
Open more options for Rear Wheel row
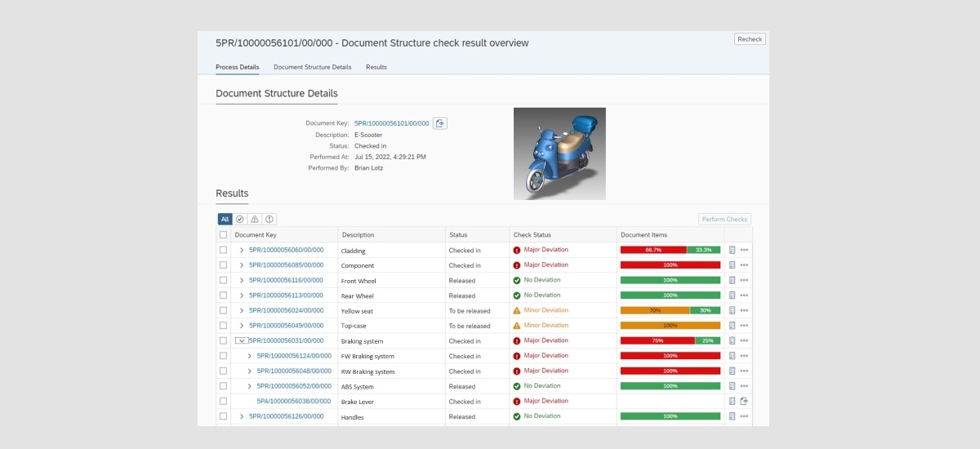point(744,296)
